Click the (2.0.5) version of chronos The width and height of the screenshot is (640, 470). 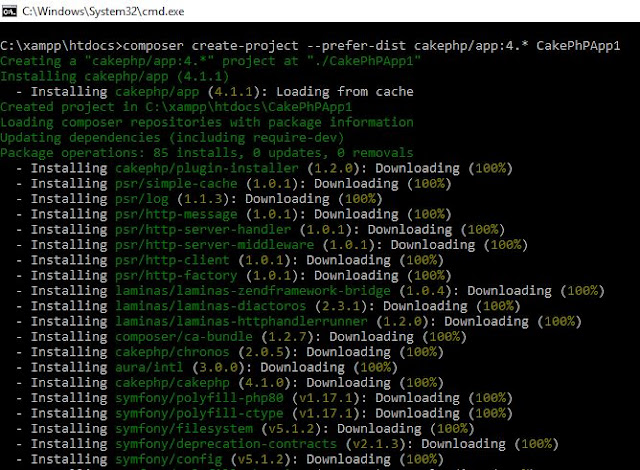(x=264, y=352)
